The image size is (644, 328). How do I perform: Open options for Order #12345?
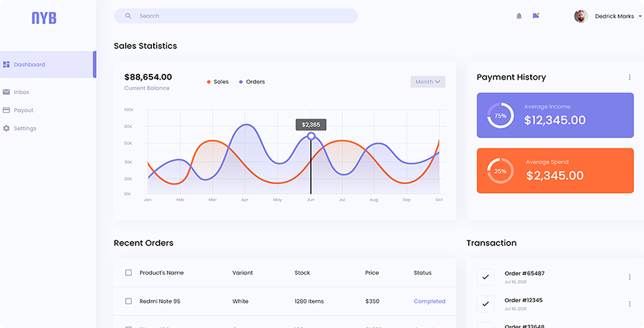[x=630, y=304]
